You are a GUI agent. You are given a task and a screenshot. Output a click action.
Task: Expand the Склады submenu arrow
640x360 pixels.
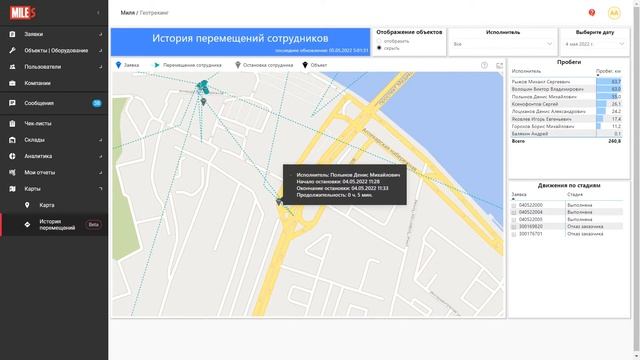pyautogui.click(x=100, y=140)
